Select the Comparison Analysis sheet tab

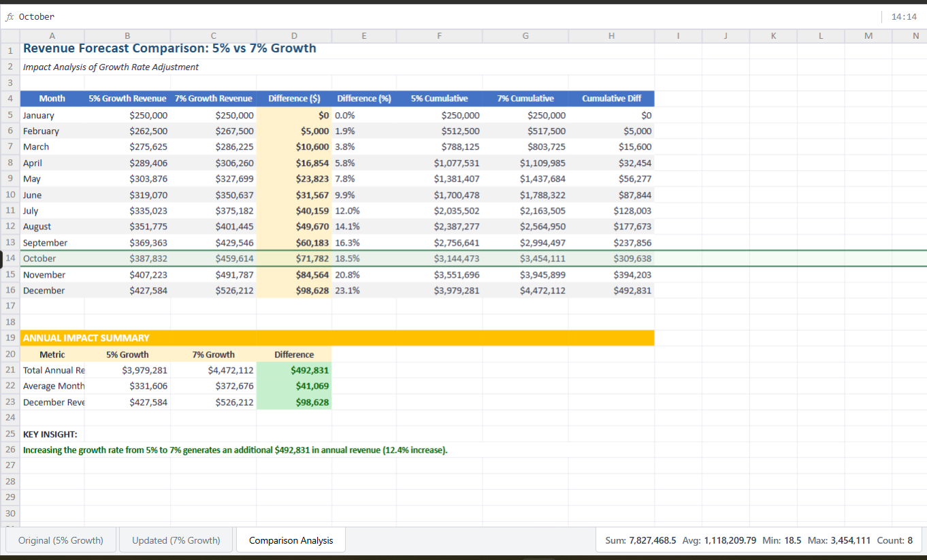(x=291, y=540)
